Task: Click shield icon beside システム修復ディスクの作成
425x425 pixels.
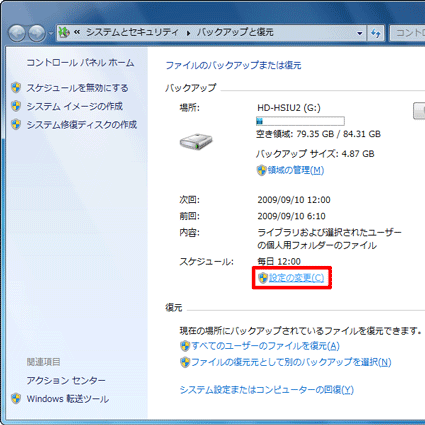Action: click(16, 124)
